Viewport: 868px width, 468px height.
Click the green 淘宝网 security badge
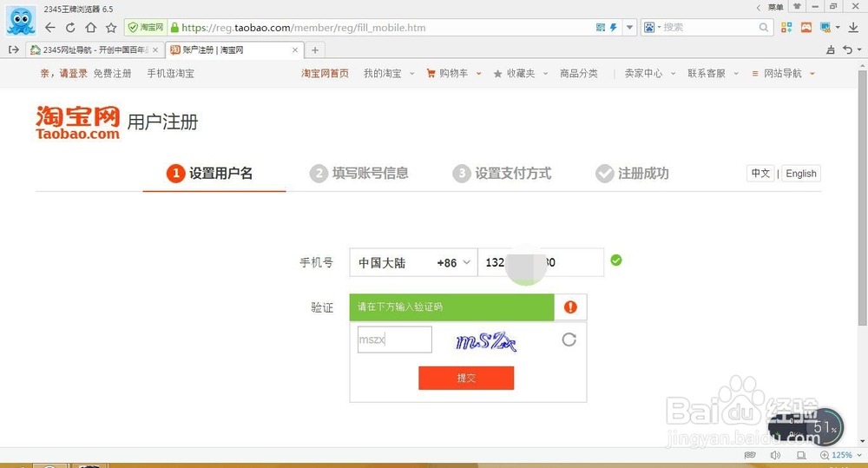[146, 27]
